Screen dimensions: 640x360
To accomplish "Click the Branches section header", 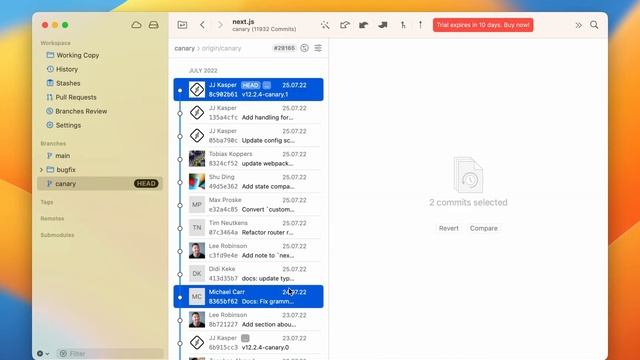I will [x=53, y=143].
